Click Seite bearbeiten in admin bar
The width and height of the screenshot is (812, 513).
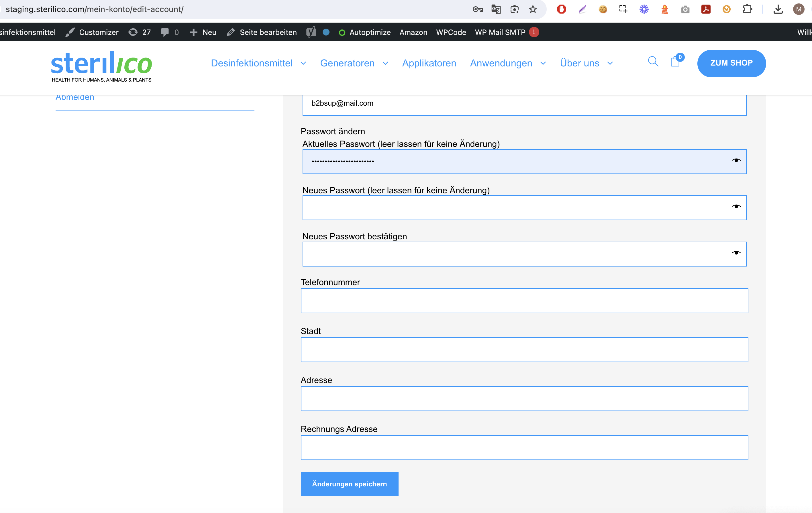[262, 32]
